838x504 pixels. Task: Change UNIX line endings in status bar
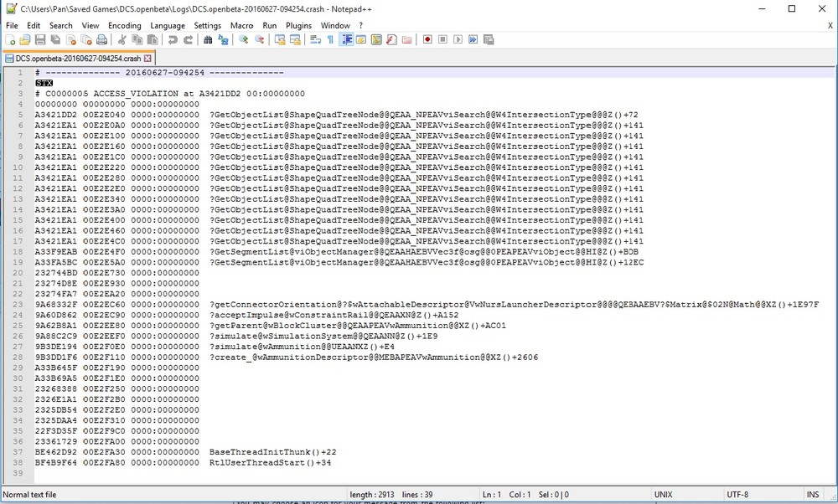point(663,494)
